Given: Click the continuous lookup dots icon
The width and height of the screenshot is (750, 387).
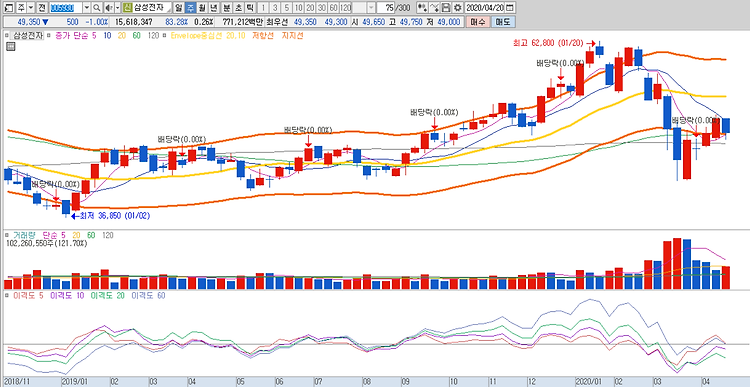Looking at the screenshot, I should [422, 8].
